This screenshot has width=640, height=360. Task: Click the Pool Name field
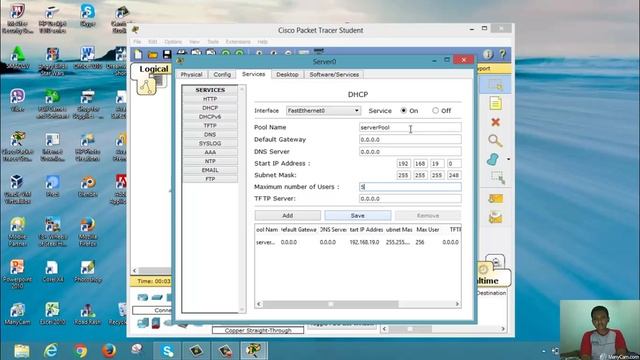point(410,127)
